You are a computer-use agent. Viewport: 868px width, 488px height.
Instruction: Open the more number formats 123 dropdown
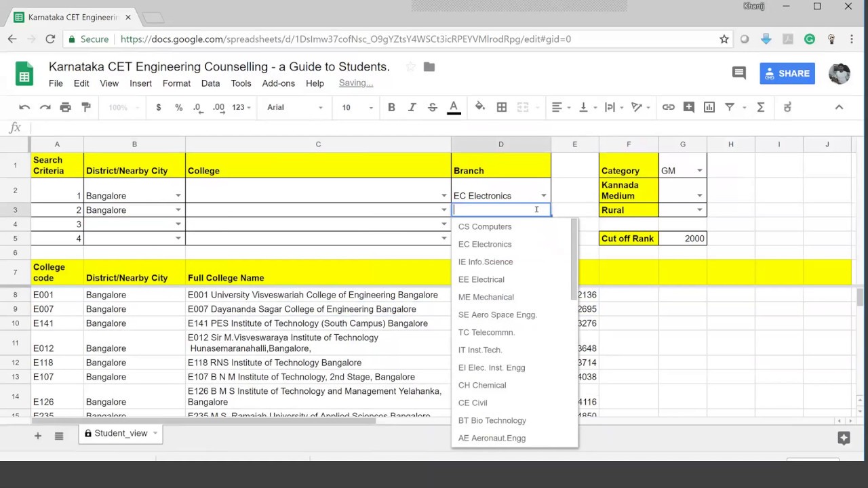pyautogui.click(x=241, y=107)
